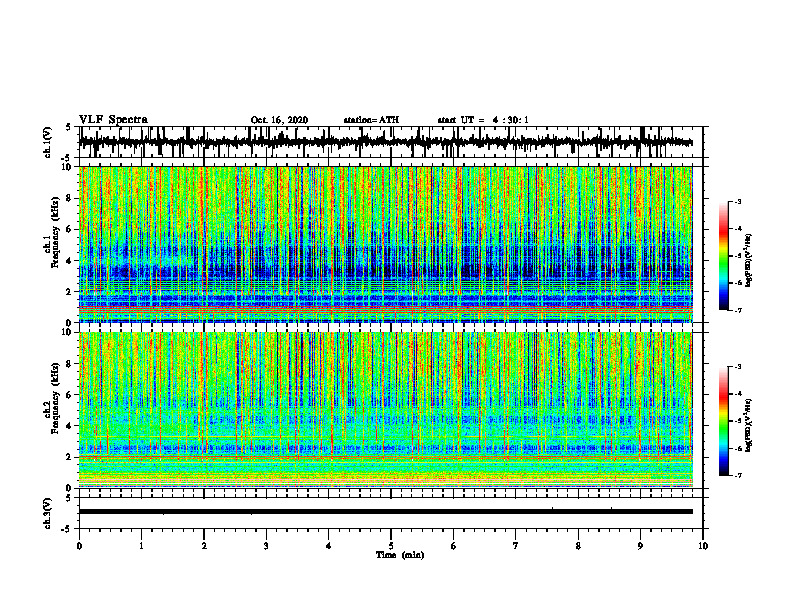This screenshot has width=792, height=612.
Task: Click the "start UT = 4:30:1" header text
Action: (x=483, y=120)
